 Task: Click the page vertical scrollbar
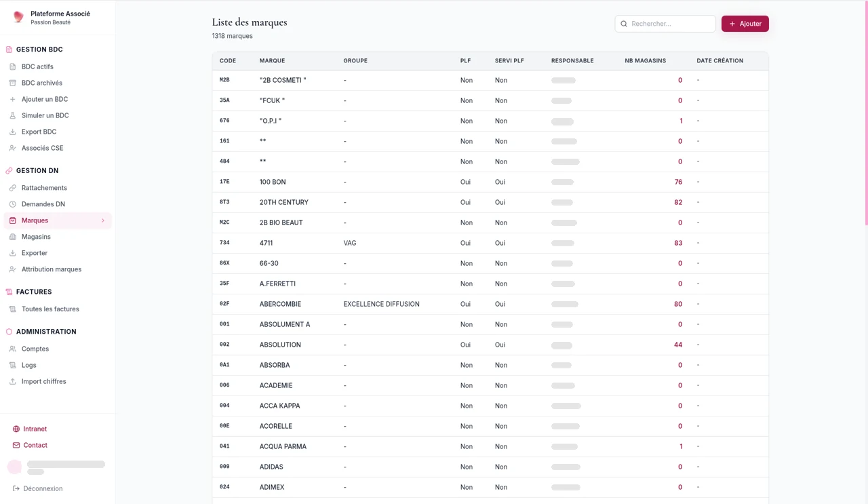[866, 112]
